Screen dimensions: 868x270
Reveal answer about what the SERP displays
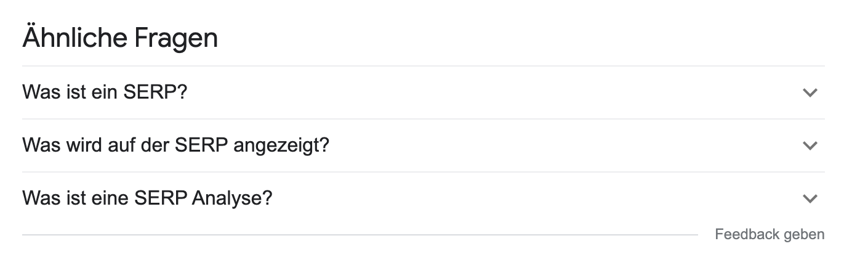point(175,145)
